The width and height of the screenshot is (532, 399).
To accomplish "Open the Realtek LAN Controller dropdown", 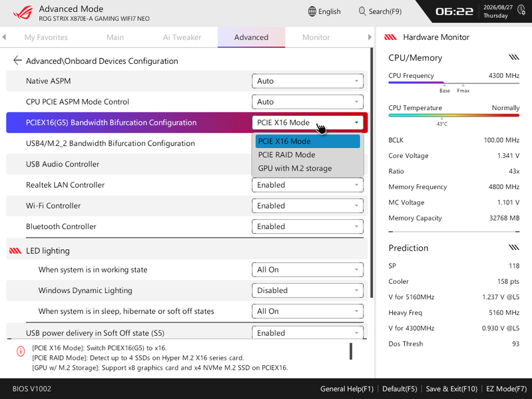I will point(308,185).
